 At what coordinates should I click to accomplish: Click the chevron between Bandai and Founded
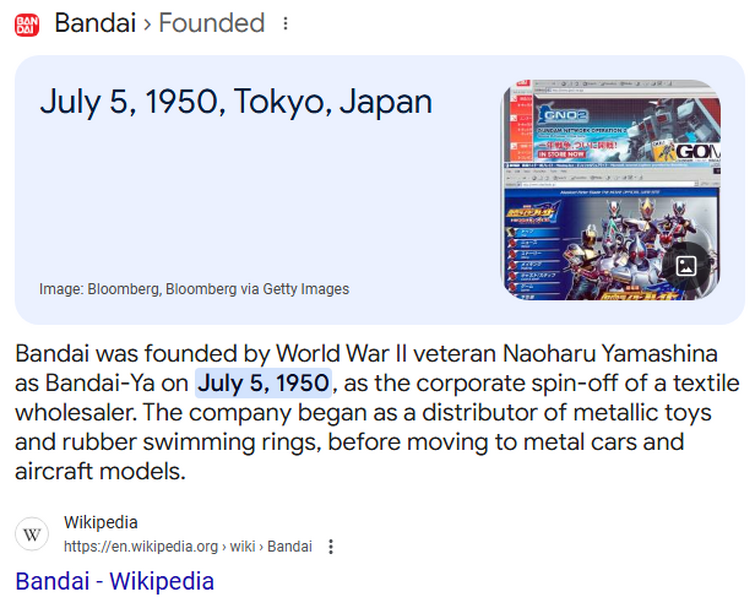pyautogui.click(x=147, y=24)
